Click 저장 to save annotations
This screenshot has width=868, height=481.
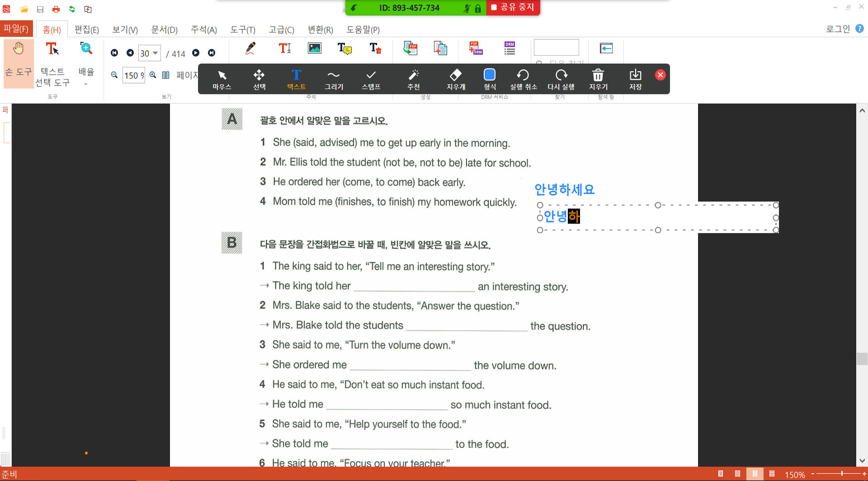click(x=636, y=80)
